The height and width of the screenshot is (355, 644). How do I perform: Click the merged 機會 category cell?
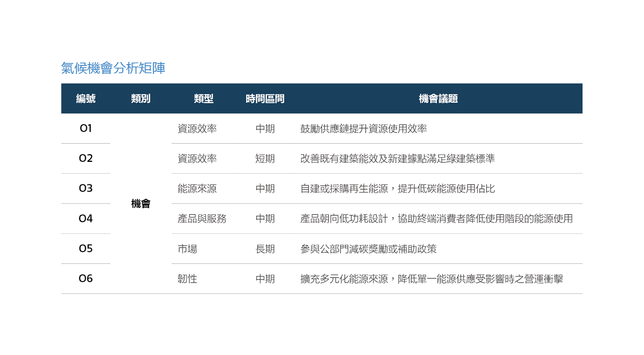pos(141,204)
